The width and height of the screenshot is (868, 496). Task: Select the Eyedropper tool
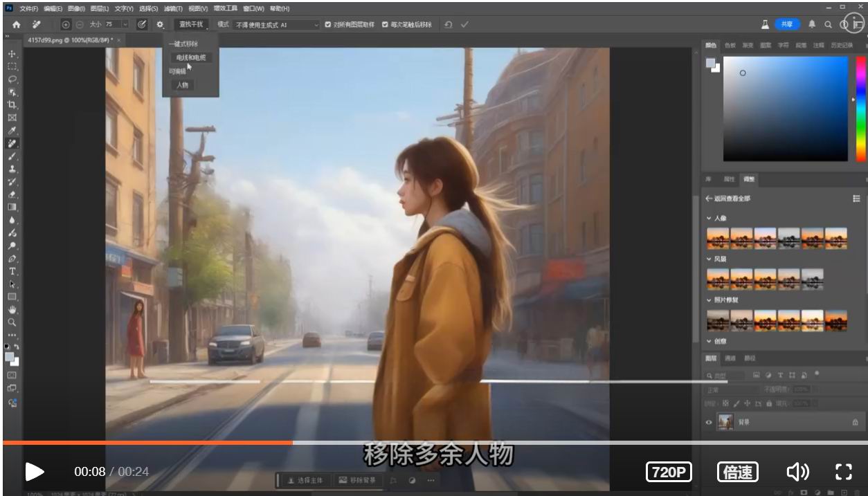tap(12, 131)
